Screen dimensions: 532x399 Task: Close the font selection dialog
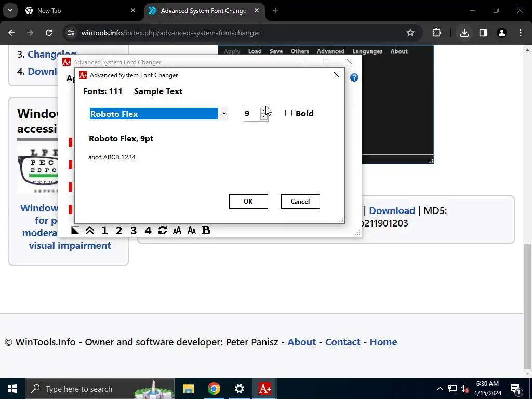tap(337, 75)
